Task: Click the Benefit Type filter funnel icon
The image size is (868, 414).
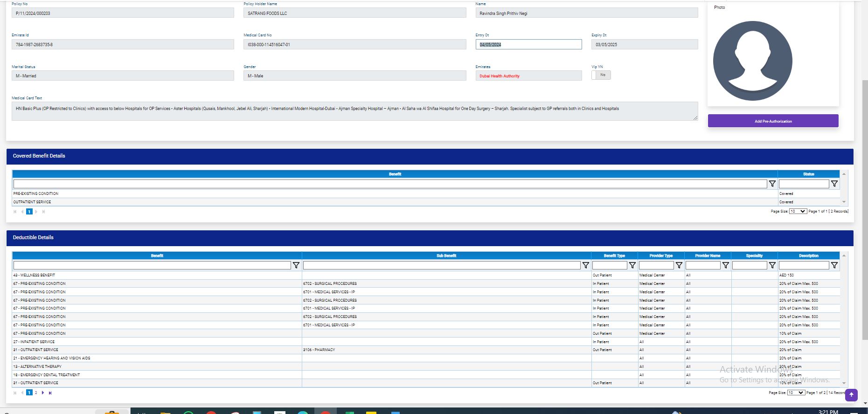Action: point(632,265)
